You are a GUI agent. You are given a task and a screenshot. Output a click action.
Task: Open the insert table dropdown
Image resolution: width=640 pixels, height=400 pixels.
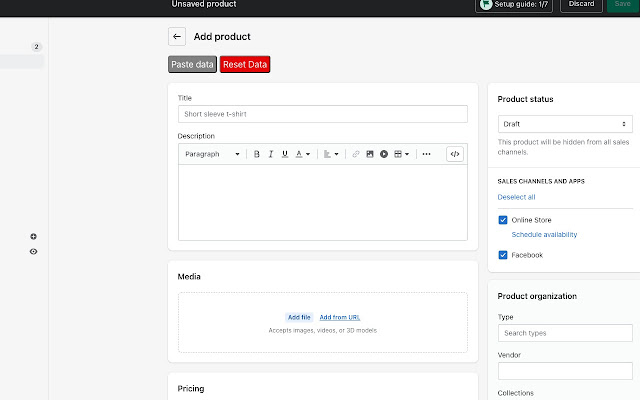coord(401,154)
